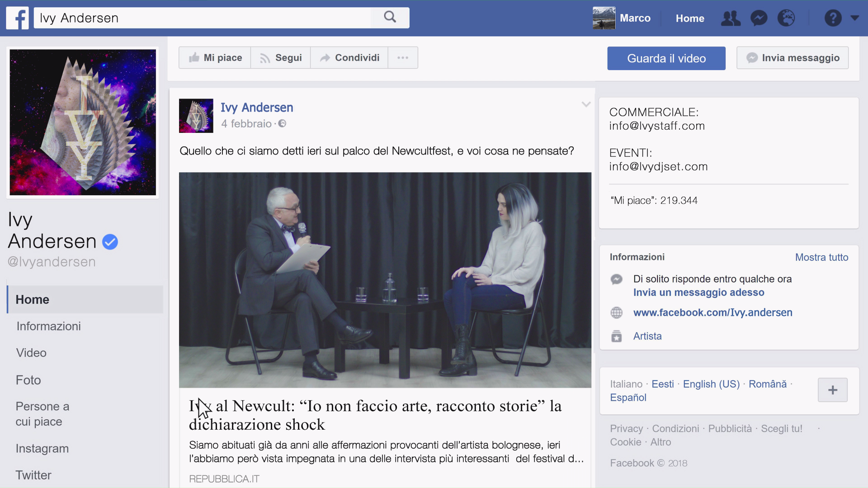This screenshot has height=488, width=868.
Task: Open the account dropdown arrow
Action: pyautogui.click(x=854, y=18)
